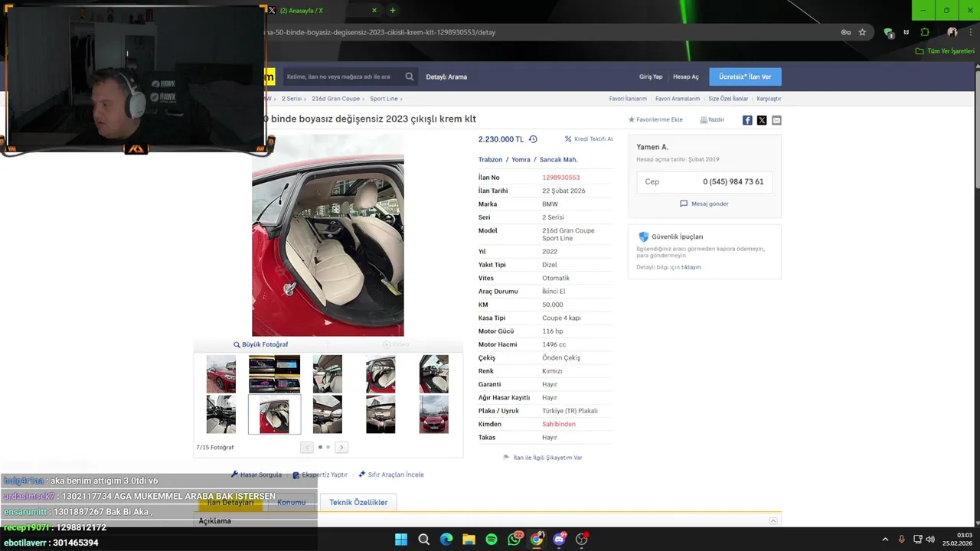Open the Chrome extensions puzzle icon

point(925,32)
